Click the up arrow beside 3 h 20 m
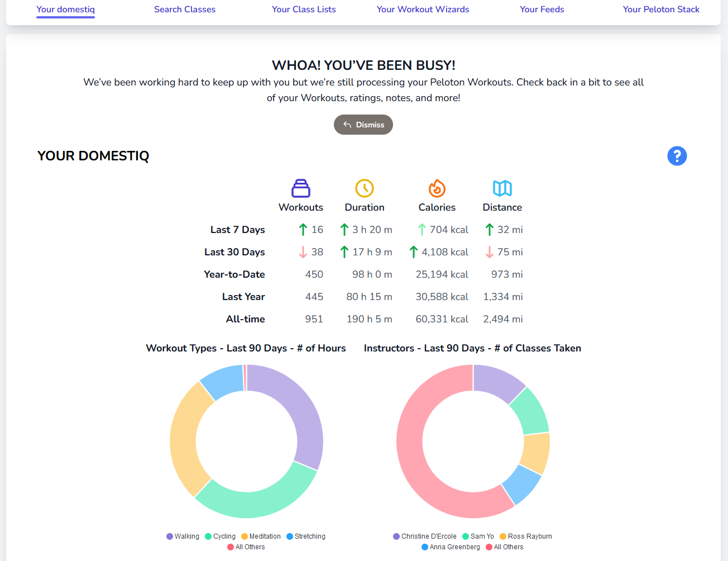 pos(344,230)
